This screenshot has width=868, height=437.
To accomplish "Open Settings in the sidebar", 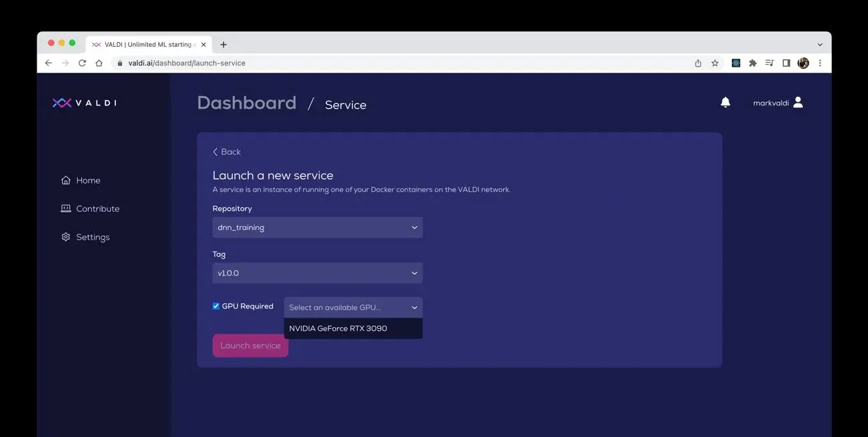I will pos(85,237).
